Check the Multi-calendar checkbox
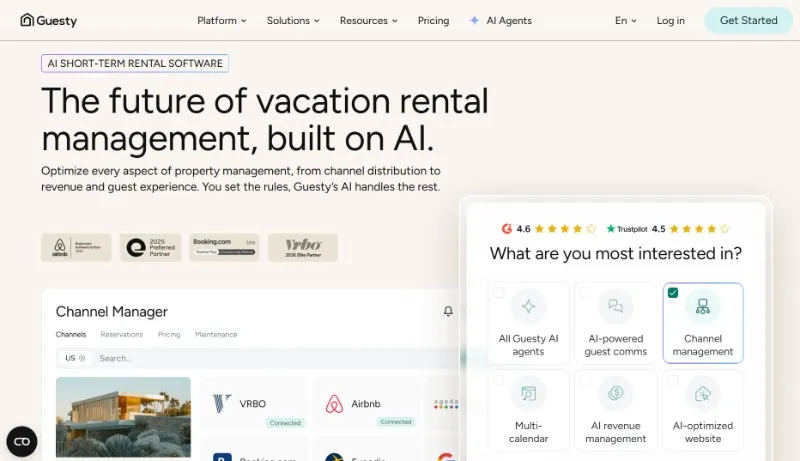The height and width of the screenshot is (461, 800). click(498, 380)
